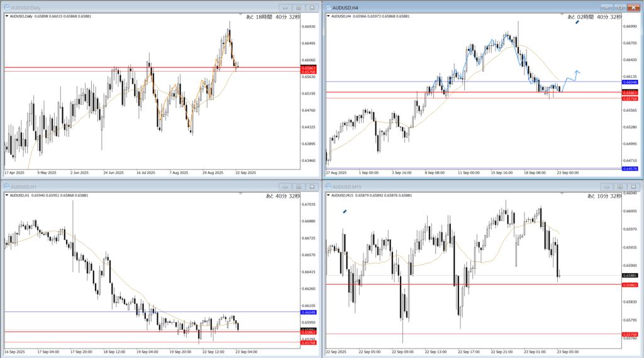Minimize the AUDUSD H1 chart window
Image resolution: width=644 pixels, height=358 pixels.
point(285,187)
